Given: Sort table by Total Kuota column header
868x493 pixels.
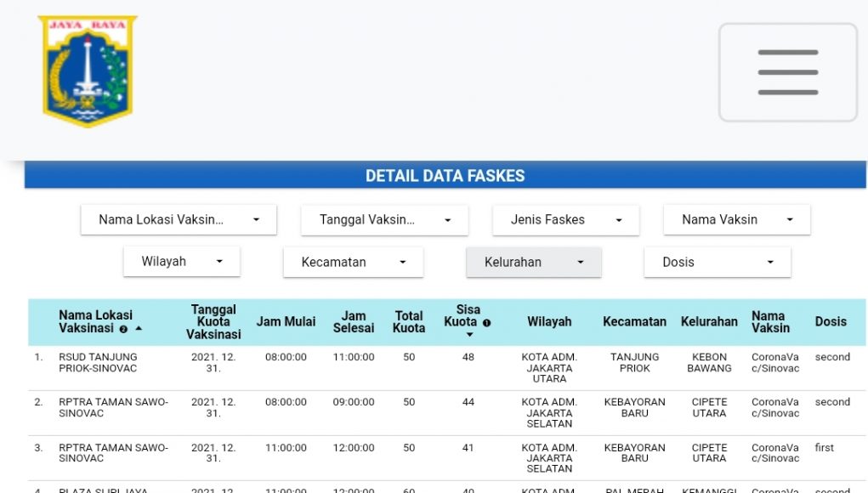Looking at the screenshot, I should [x=409, y=322].
